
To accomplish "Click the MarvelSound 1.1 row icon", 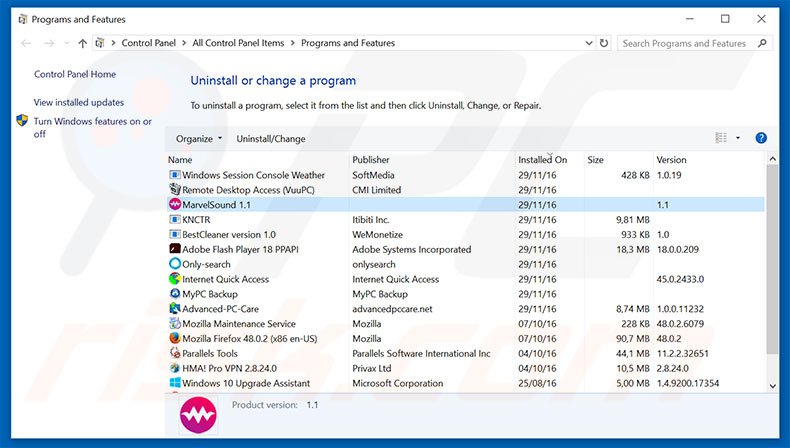I will 175,205.
